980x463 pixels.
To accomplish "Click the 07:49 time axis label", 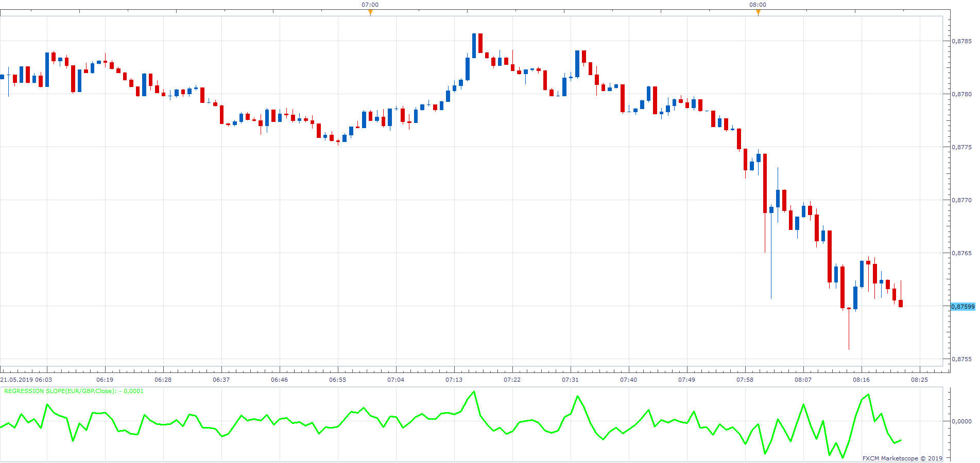I will [x=687, y=380].
